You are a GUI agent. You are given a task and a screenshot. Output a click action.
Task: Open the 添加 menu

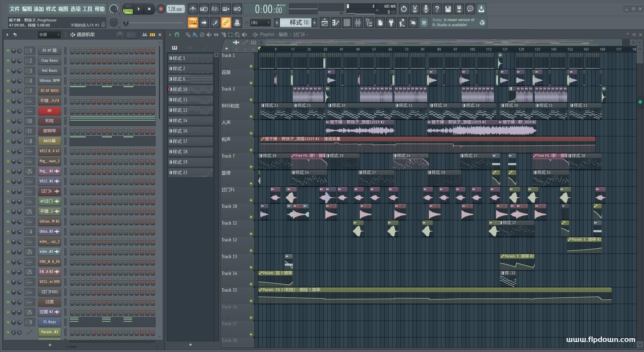coord(39,9)
